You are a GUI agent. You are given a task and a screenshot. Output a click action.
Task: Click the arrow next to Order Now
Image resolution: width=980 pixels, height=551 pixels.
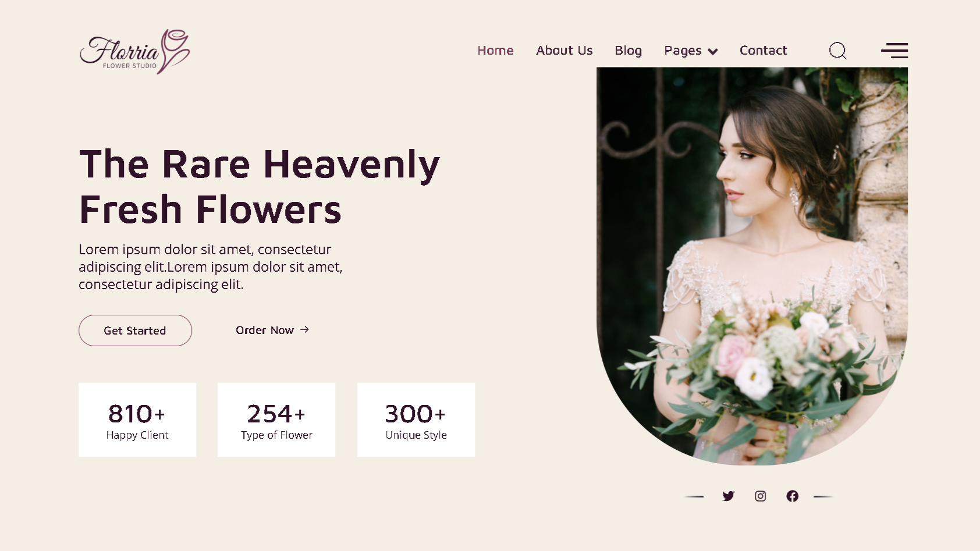[x=304, y=330]
